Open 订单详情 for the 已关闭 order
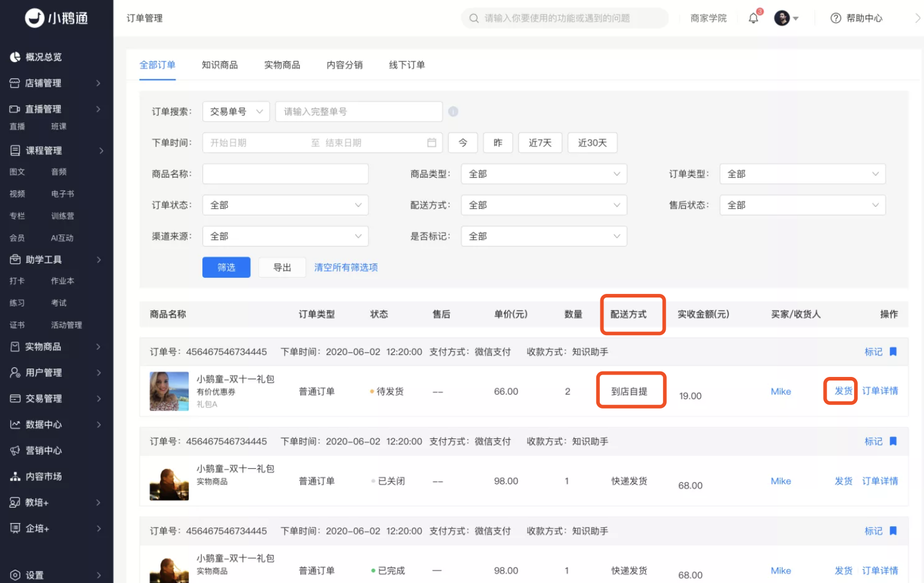 point(880,481)
